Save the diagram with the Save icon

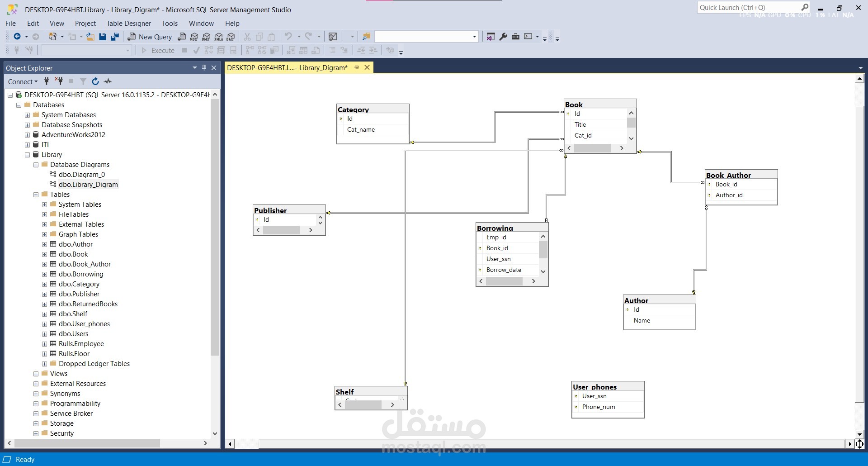pyautogui.click(x=103, y=37)
